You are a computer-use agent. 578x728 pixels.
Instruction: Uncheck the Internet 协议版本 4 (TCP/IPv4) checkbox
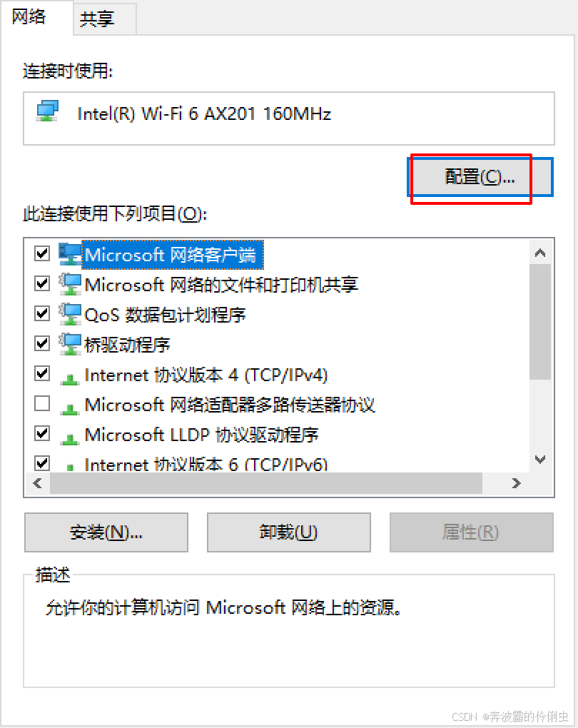42,373
